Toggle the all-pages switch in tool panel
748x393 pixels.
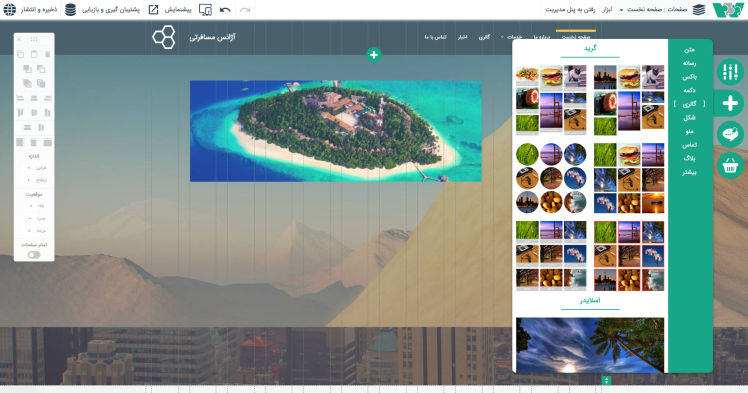(34, 255)
